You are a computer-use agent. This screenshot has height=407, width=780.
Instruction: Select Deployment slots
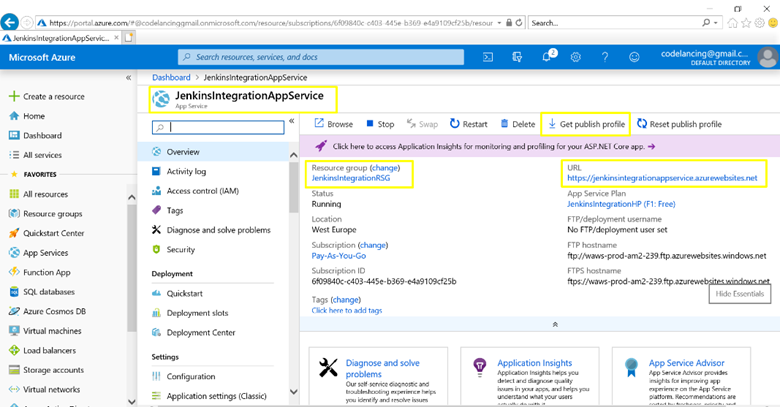click(190, 313)
